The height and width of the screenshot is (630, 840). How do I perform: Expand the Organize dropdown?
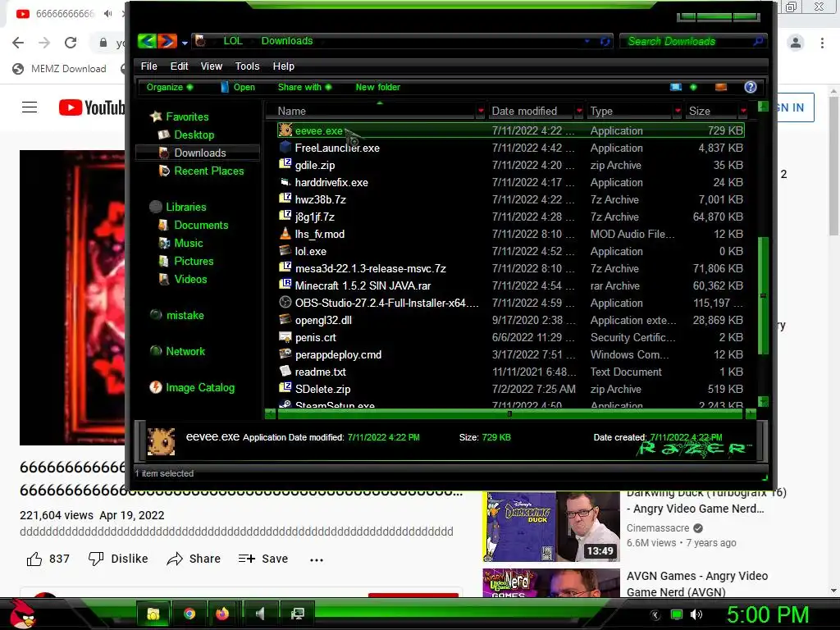[x=169, y=87]
